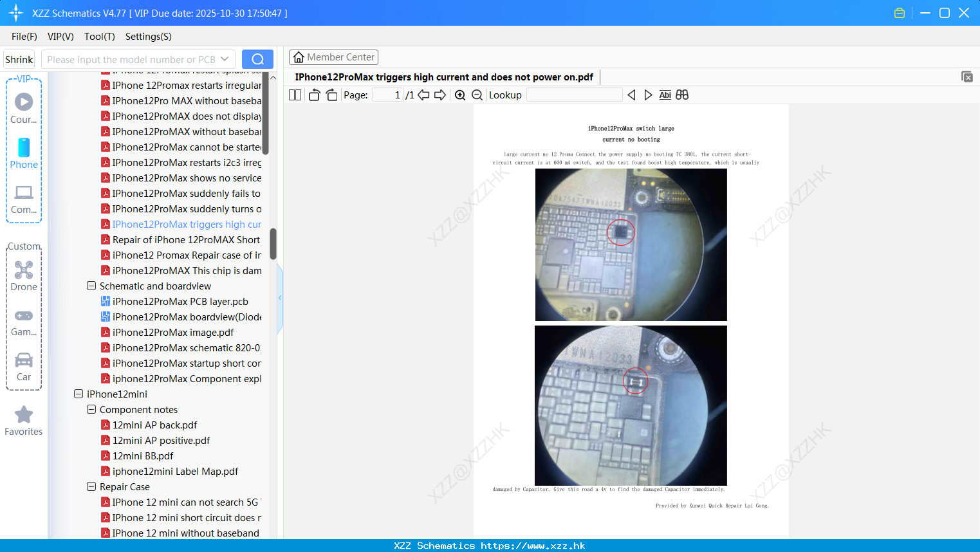The width and height of the screenshot is (980, 552).
Task: Collapse the iPhone12mini tree node
Action: (79, 394)
